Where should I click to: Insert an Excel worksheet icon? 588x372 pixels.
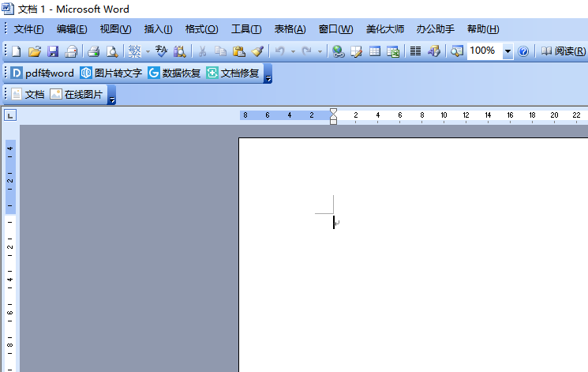(392, 51)
